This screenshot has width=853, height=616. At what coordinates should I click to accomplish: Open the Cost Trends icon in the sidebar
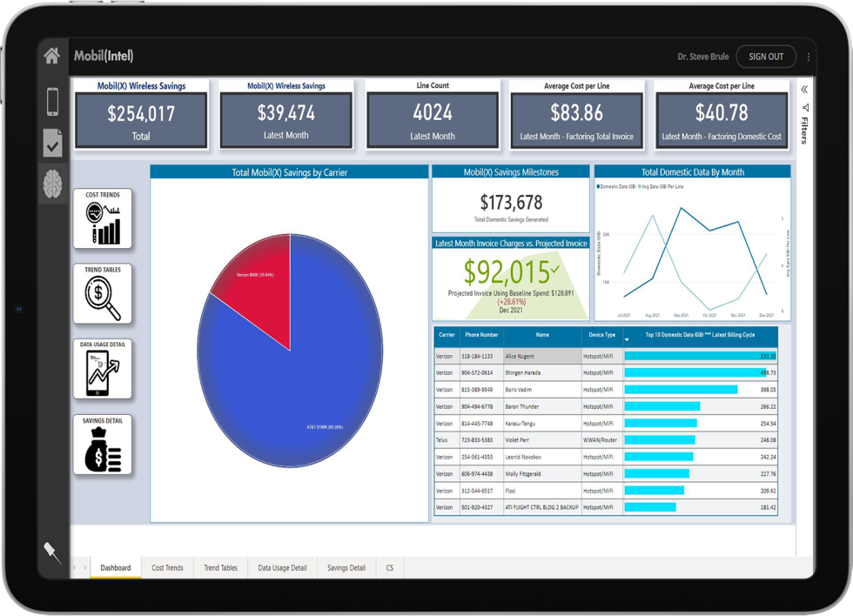point(103,218)
